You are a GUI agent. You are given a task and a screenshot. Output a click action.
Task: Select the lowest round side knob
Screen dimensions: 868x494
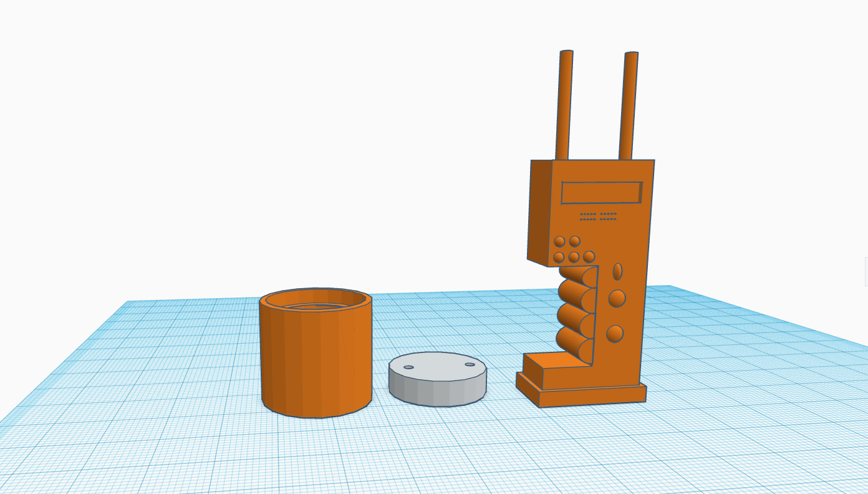pos(615,334)
